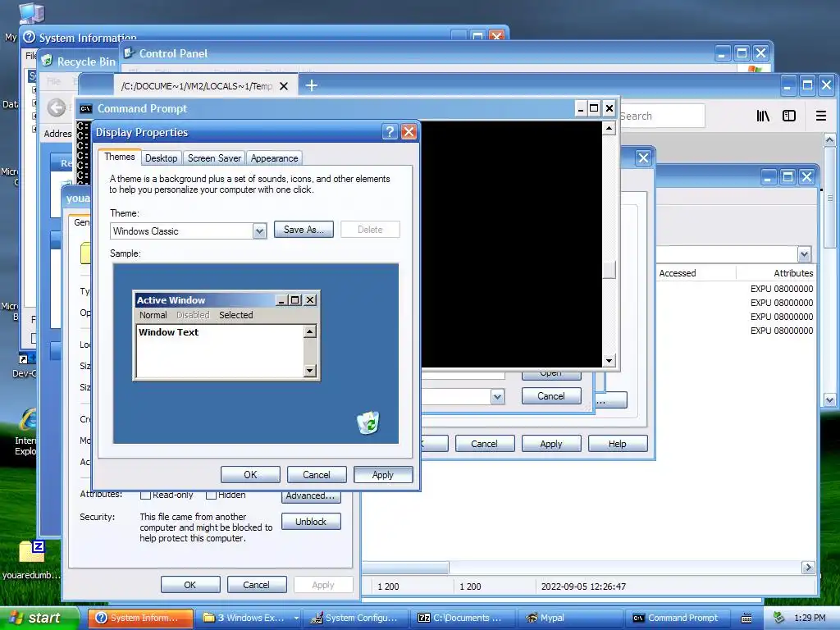
Task: Click the Display Properties help question mark
Action: click(390, 132)
